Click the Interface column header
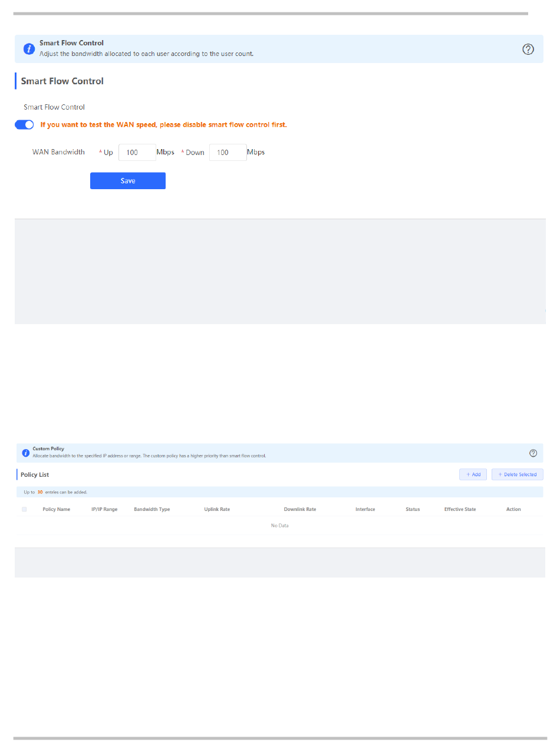 coord(365,509)
